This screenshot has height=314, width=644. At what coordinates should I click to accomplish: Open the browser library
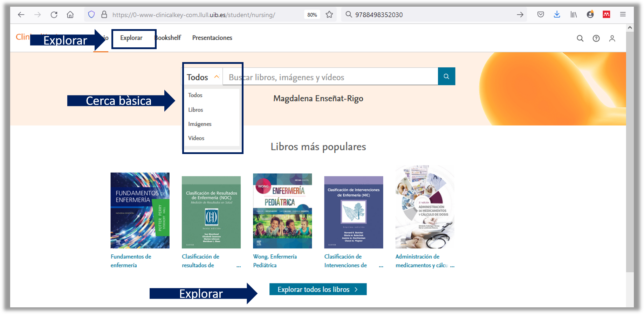[574, 14]
